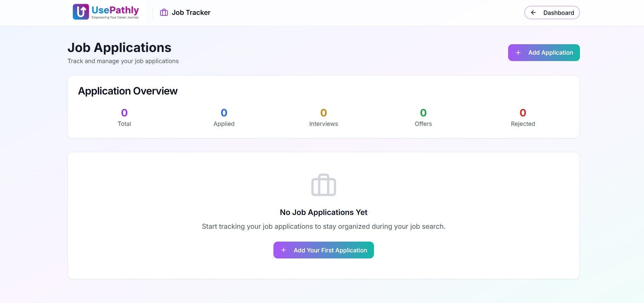Click the Add Application button
Viewport: 644px width, 303px height.
(x=544, y=53)
